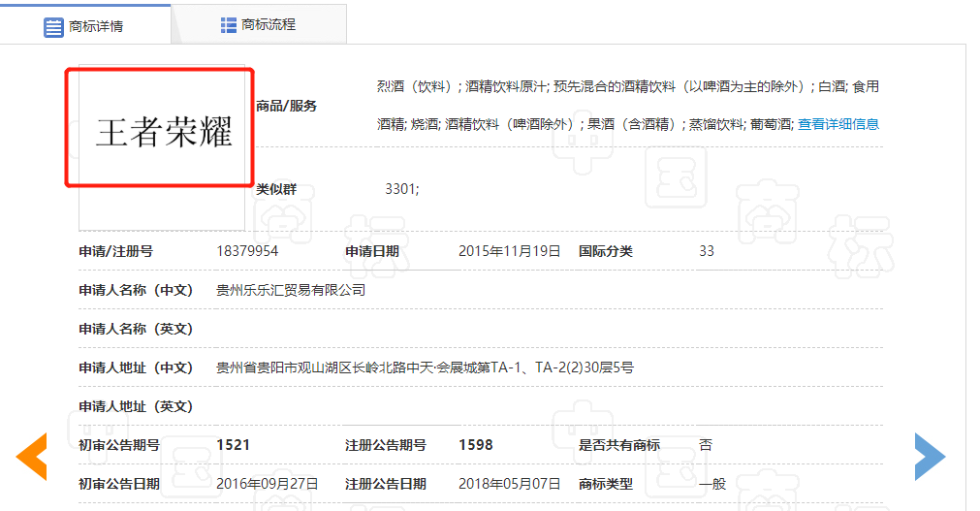Click the trademark type value 一般
Image resolution: width=980 pixels, height=511 pixels.
pos(712,484)
